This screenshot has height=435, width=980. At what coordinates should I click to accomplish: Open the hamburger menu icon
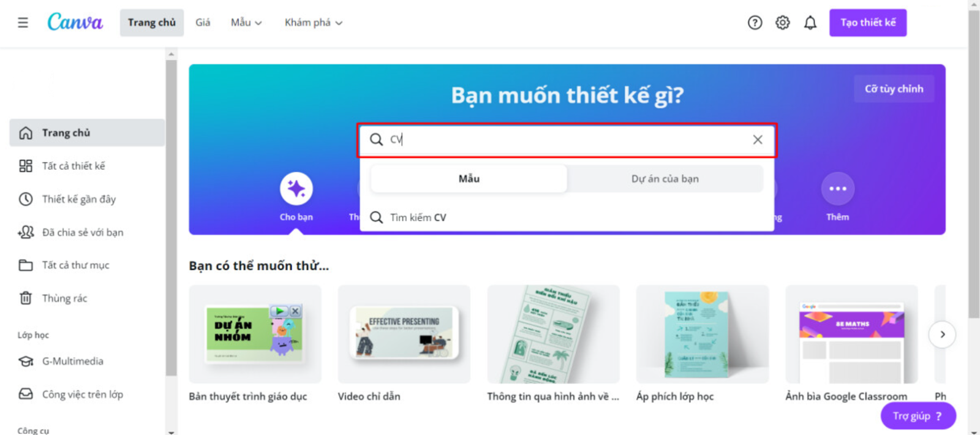23,23
